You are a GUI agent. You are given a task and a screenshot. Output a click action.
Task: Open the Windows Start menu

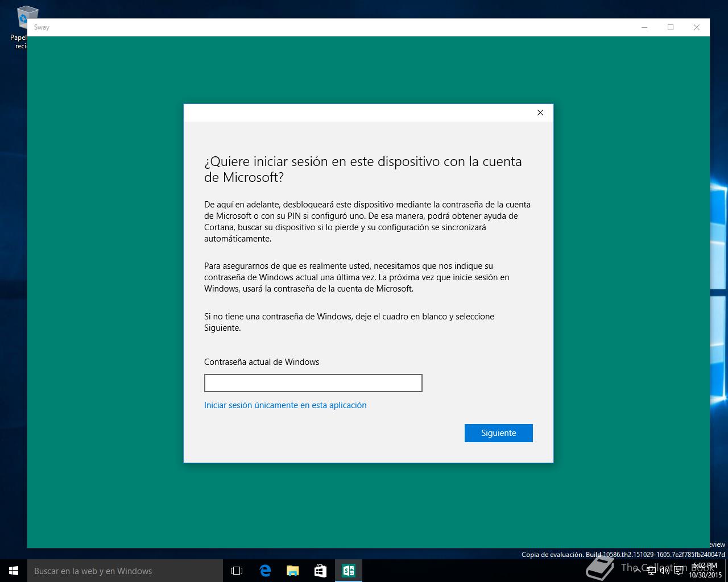[14, 571]
